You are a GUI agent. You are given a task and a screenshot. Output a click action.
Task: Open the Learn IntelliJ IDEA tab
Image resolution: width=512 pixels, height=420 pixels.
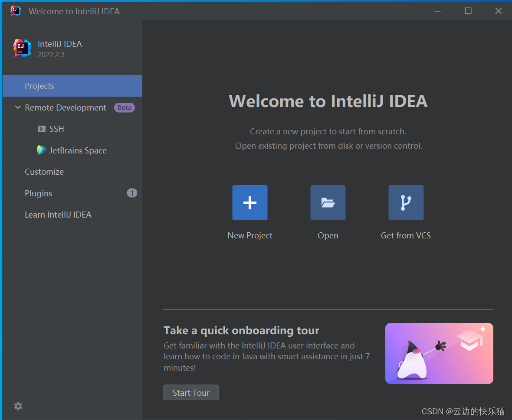click(58, 215)
